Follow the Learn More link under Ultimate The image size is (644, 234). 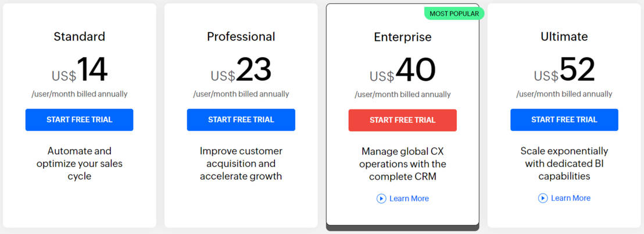click(x=570, y=198)
